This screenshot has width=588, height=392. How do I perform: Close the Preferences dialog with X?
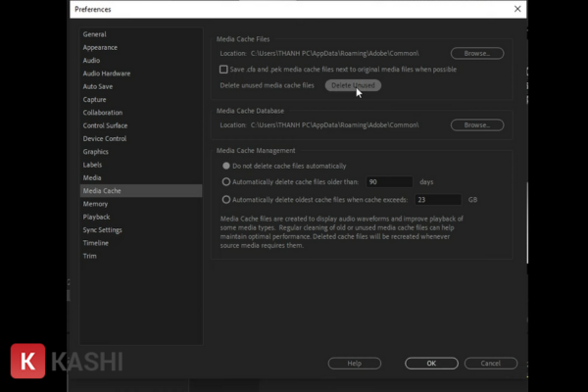(x=517, y=9)
